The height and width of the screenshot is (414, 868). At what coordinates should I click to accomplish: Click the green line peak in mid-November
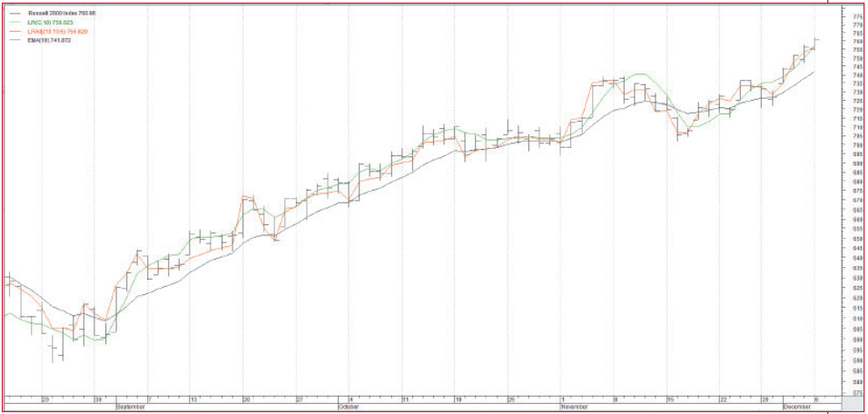click(x=641, y=74)
